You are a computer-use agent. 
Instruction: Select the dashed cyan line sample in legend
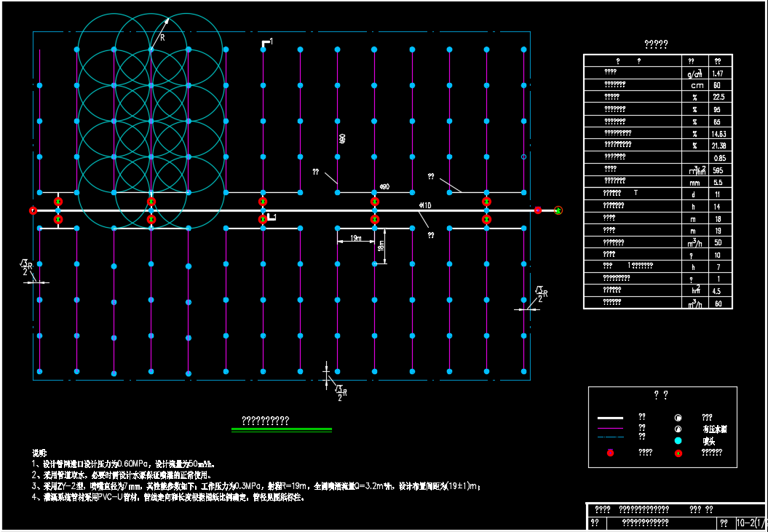click(610, 438)
